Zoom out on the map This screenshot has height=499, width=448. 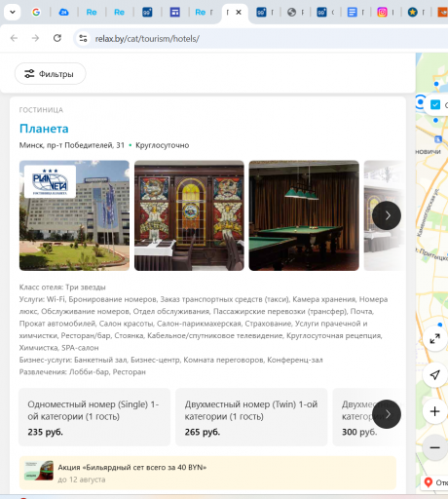coord(435,447)
